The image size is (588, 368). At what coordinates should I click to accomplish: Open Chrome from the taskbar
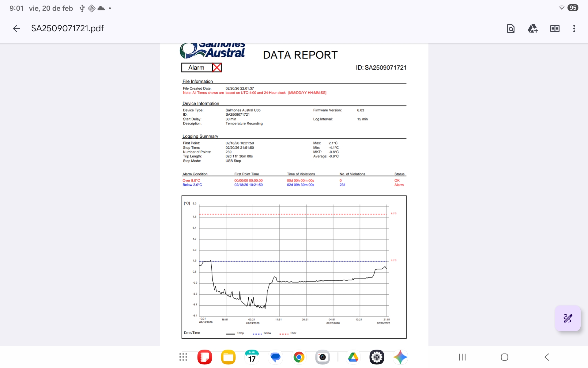tap(299, 357)
